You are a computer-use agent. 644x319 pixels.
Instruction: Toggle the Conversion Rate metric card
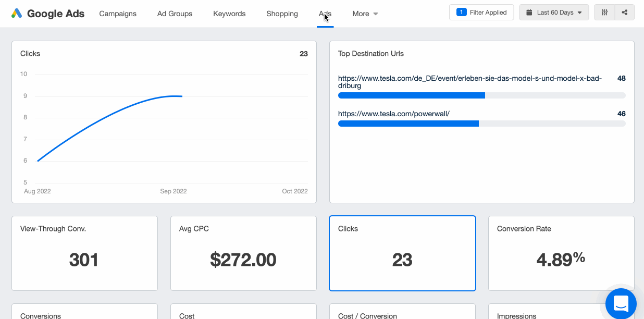(x=561, y=253)
